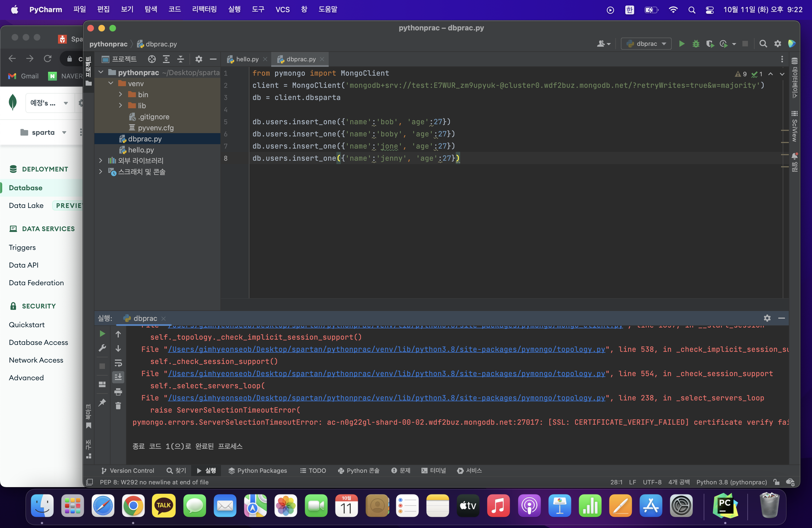The height and width of the screenshot is (528, 812).
Task: Open the 리팩터링 menu
Action: (x=204, y=9)
